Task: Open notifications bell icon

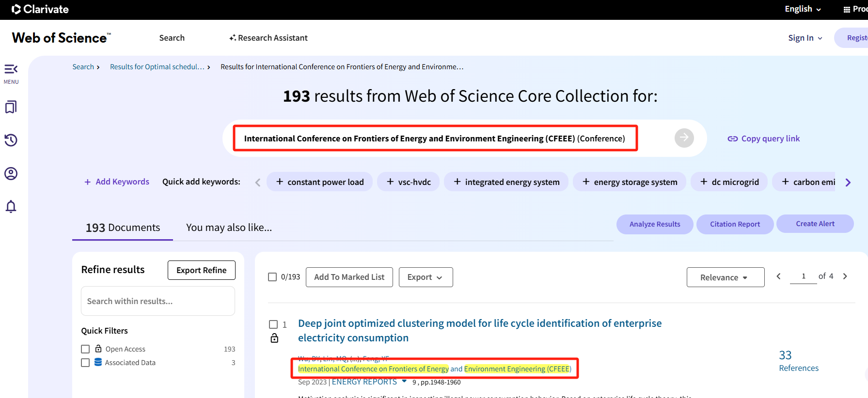Action: pos(11,207)
